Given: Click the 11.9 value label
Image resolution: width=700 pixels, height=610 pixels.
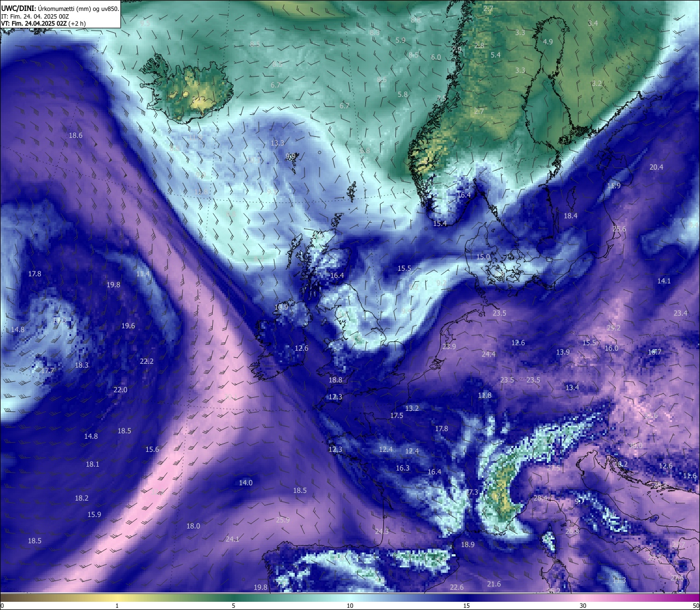Looking at the screenshot, I should 614,185.
